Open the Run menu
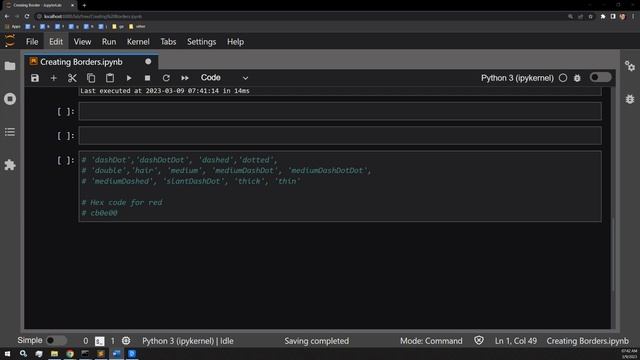 click(x=109, y=42)
